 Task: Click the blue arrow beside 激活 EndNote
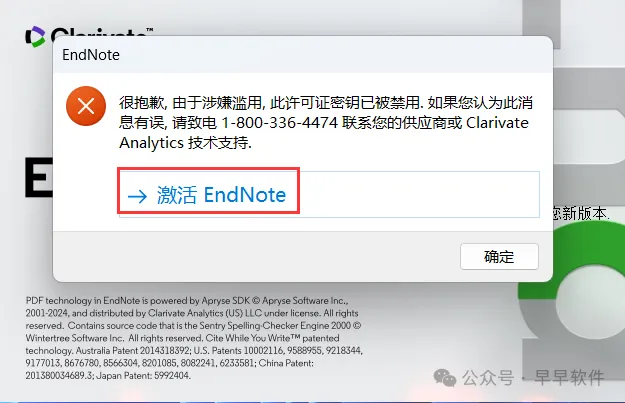(x=137, y=196)
